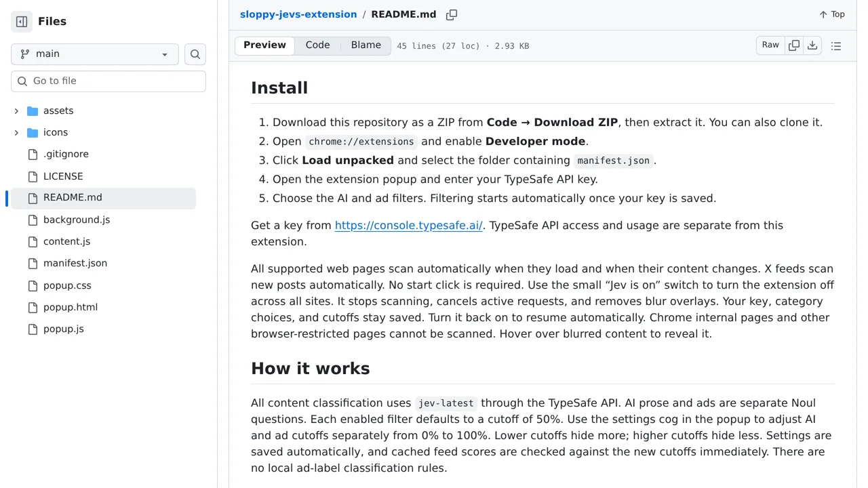The width and height of the screenshot is (868, 488).
Task: Click the file icon beside popup.html
Action: pyautogui.click(x=33, y=307)
